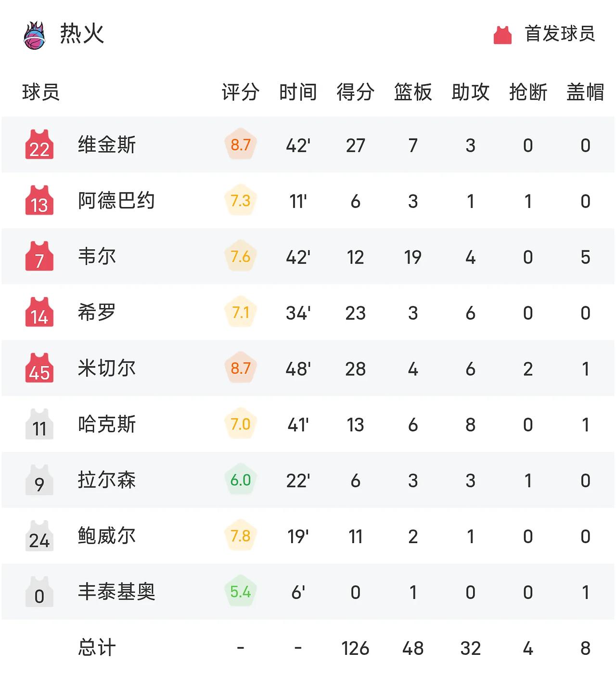616x677 pixels.
Task: Sort by the 评分 column header
Action: pyautogui.click(x=241, y=91)
